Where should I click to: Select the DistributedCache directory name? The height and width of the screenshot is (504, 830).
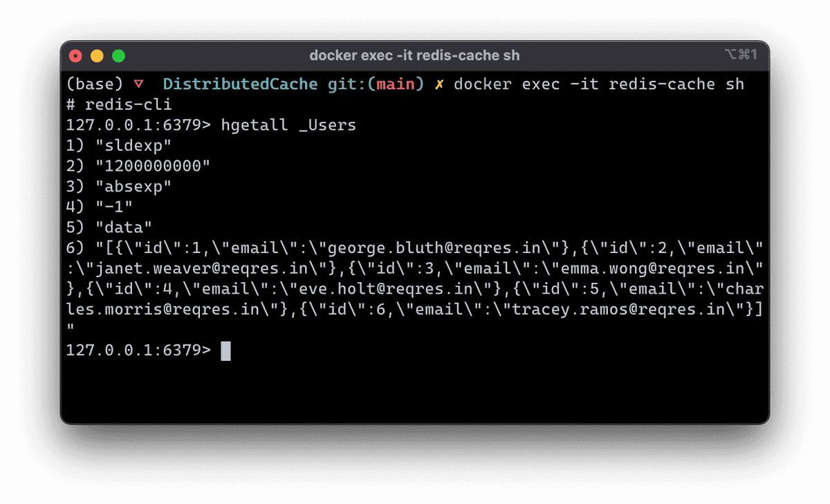point(240,84)
